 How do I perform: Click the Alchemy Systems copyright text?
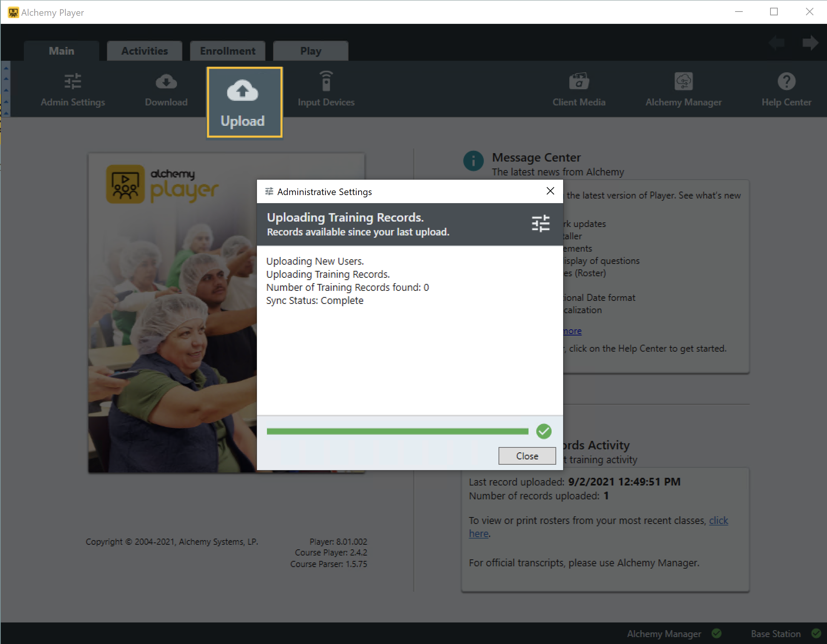click(x=172, y=542)
